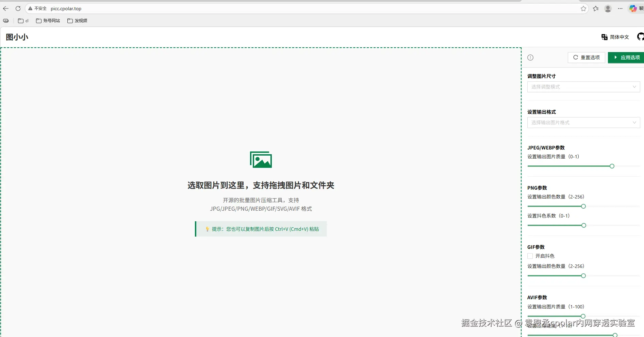Open the 选择输出图片格式 dropdown
644x337 pixels.
[x=583, y=123]
